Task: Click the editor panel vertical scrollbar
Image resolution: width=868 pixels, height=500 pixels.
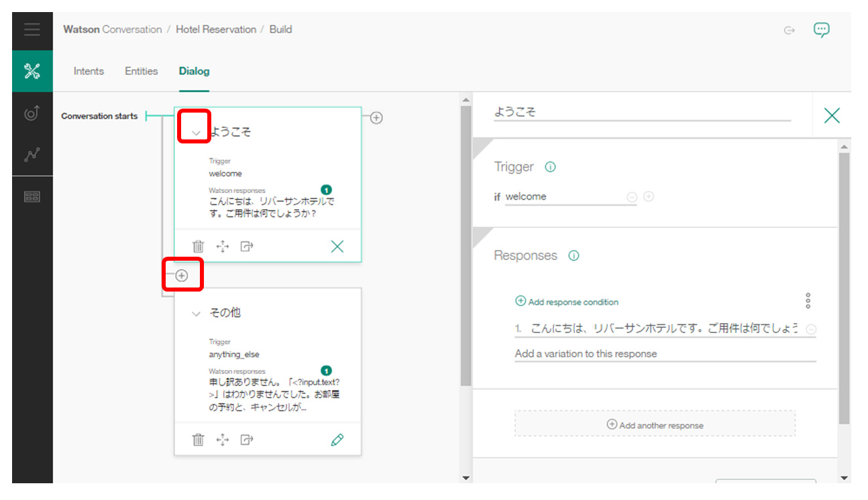Action: (x=845, y=288)
